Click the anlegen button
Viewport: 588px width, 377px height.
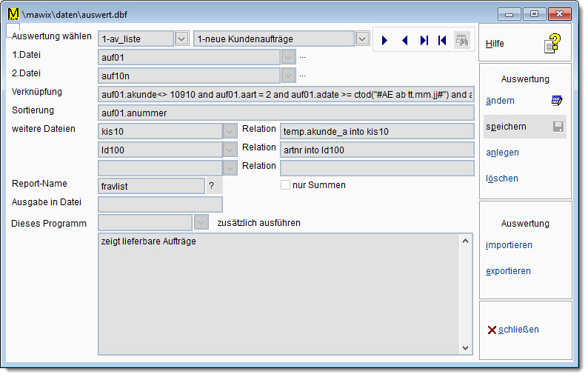coord(502,153)
